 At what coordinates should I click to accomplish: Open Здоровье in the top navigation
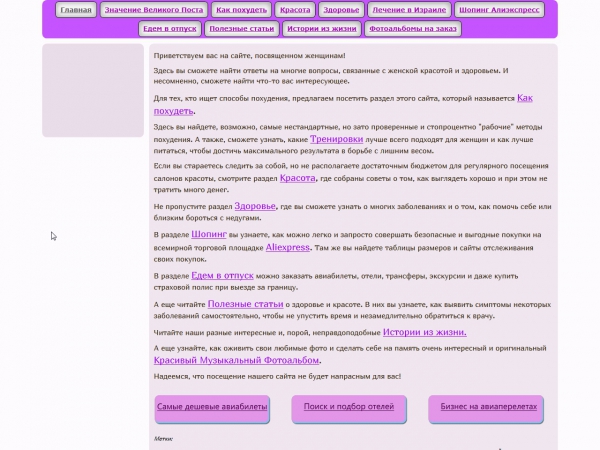(x=341, y=10)
